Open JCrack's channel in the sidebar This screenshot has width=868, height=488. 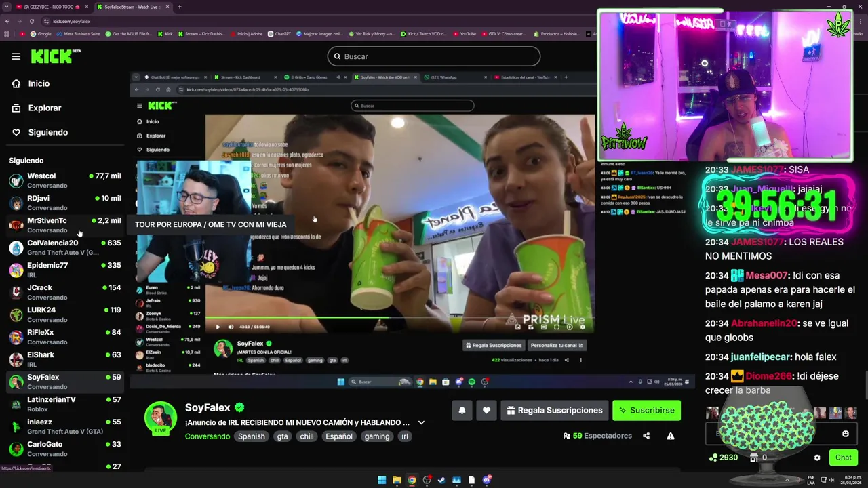65,292
